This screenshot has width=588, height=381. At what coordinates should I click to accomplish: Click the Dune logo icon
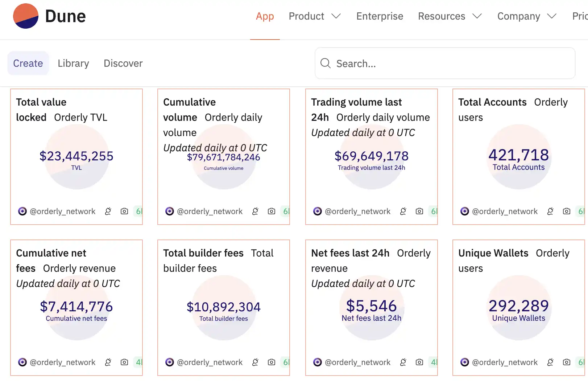pyautogui.click(x=26, y=16)
